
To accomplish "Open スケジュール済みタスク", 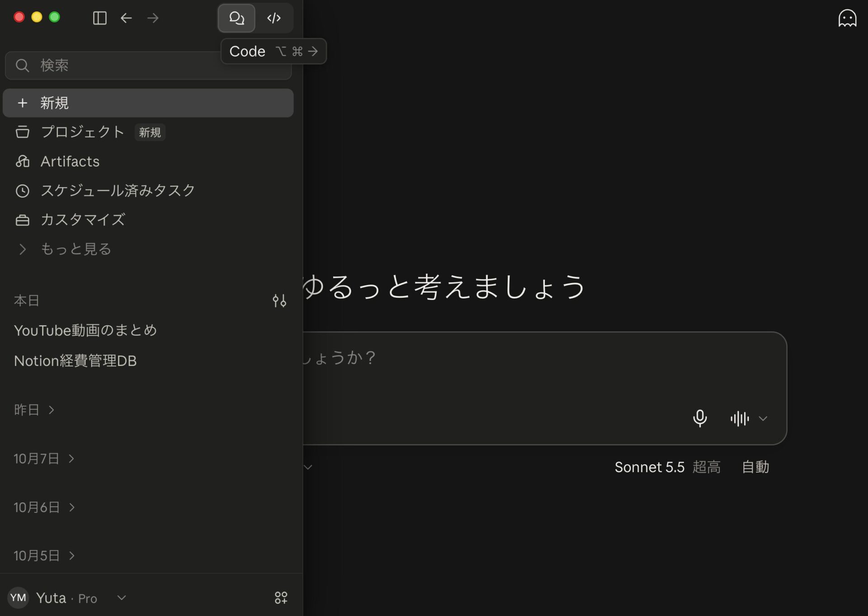I will (148, 190).
